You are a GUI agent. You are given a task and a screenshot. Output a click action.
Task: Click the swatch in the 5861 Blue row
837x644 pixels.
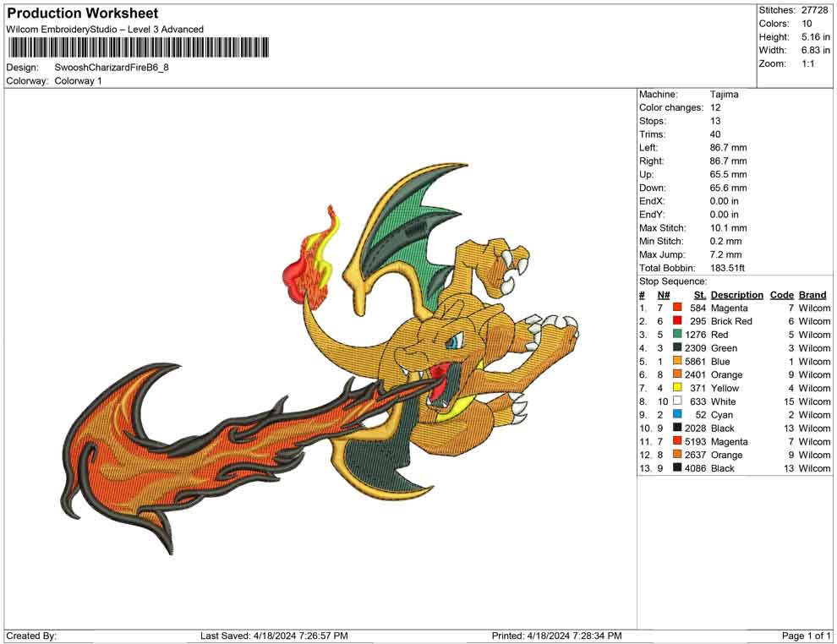coord(677,361)
